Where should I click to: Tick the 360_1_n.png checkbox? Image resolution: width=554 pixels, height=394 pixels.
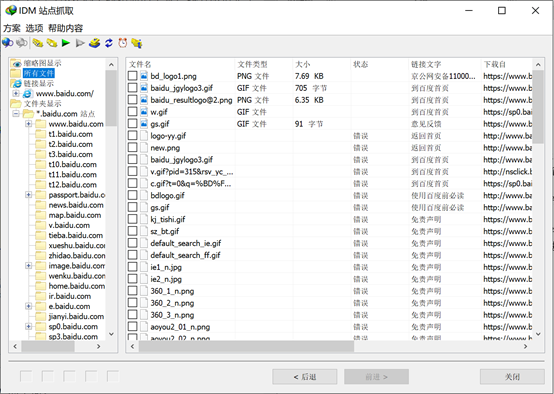point(132,291)
